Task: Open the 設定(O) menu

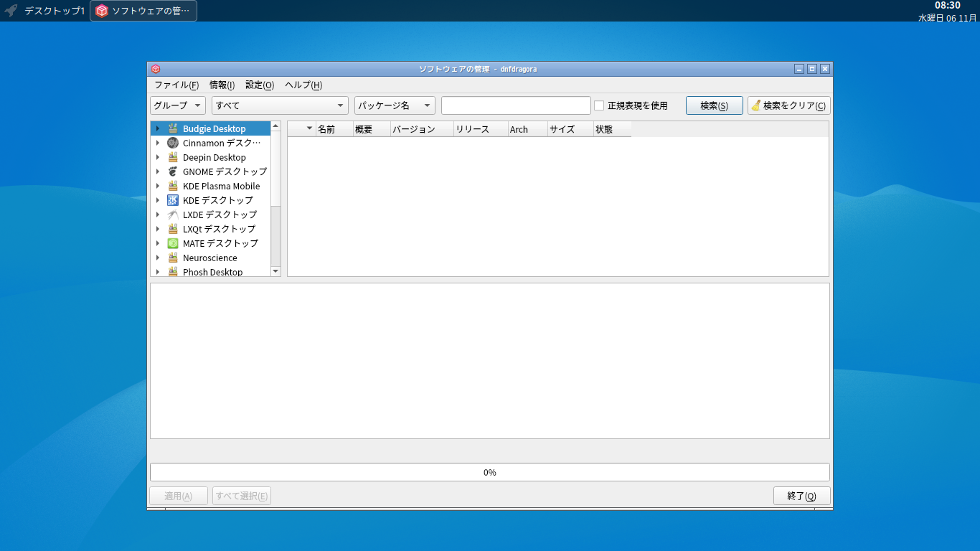Action: 260,85
